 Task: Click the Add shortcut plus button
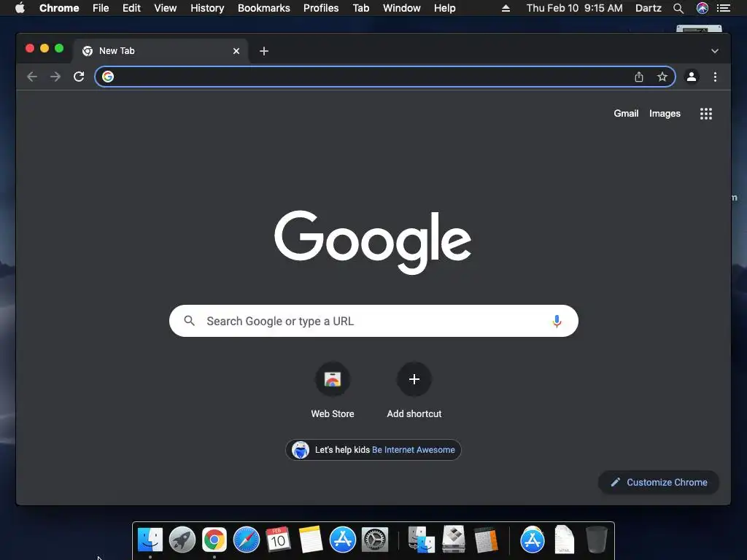click(414, 379)
